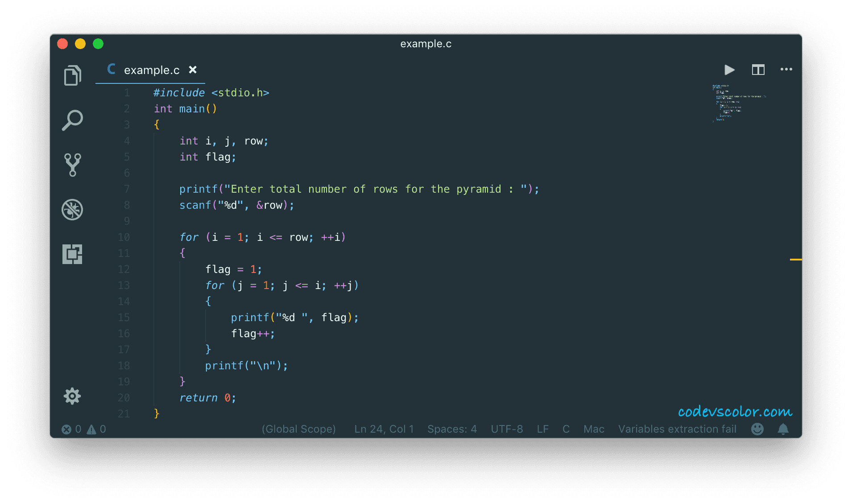Viewport: 852px width, 504px height.
Task: Change indentation from Spaces: 4
Action: click(x=452, y=429)
